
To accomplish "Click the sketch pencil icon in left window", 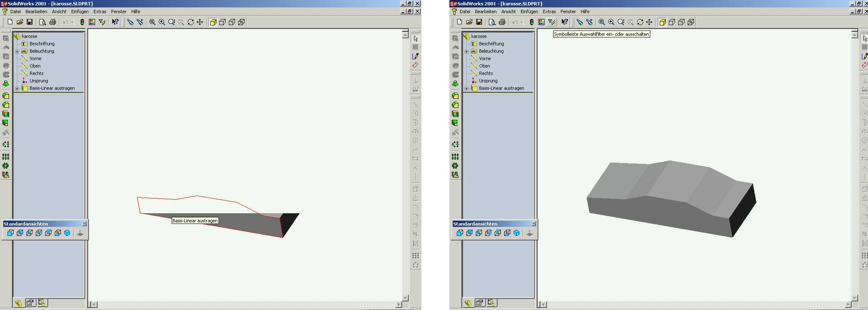I will (416, 56).
